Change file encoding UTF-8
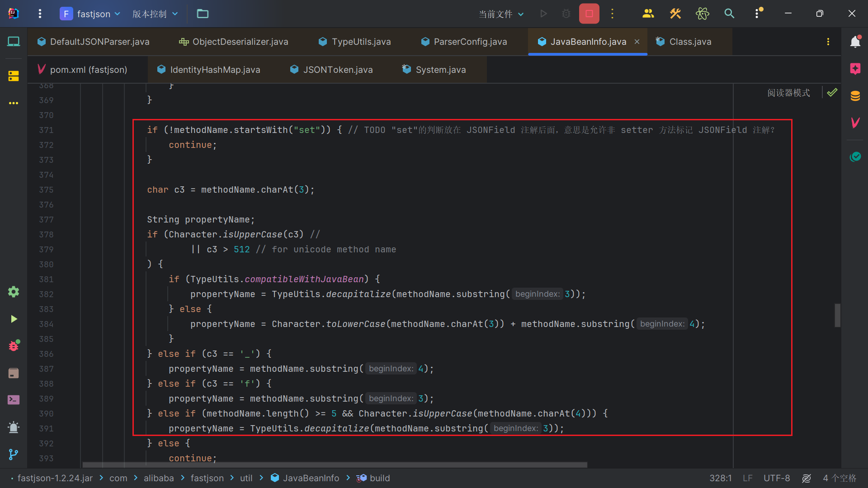The width and height of the screenshot is (868, 488). (777, 478)
